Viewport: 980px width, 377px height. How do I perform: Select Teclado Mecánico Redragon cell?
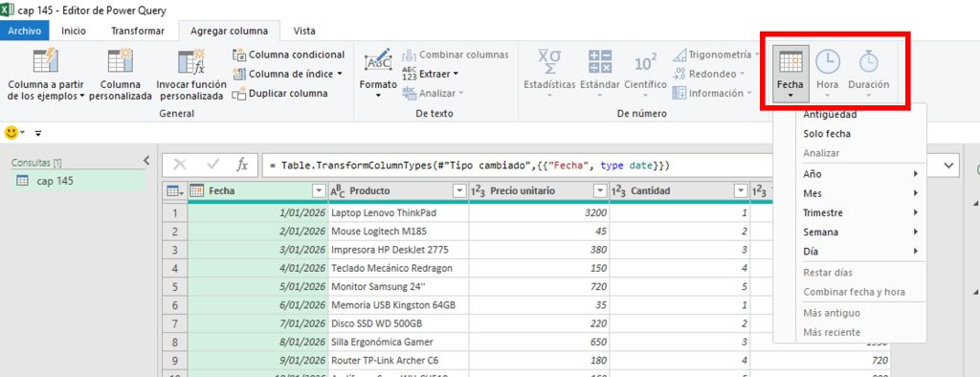[398, 268]
